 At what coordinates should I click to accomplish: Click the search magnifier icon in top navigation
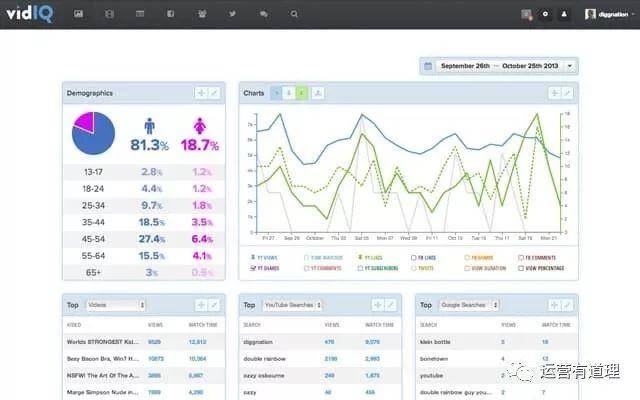point(294,14)
